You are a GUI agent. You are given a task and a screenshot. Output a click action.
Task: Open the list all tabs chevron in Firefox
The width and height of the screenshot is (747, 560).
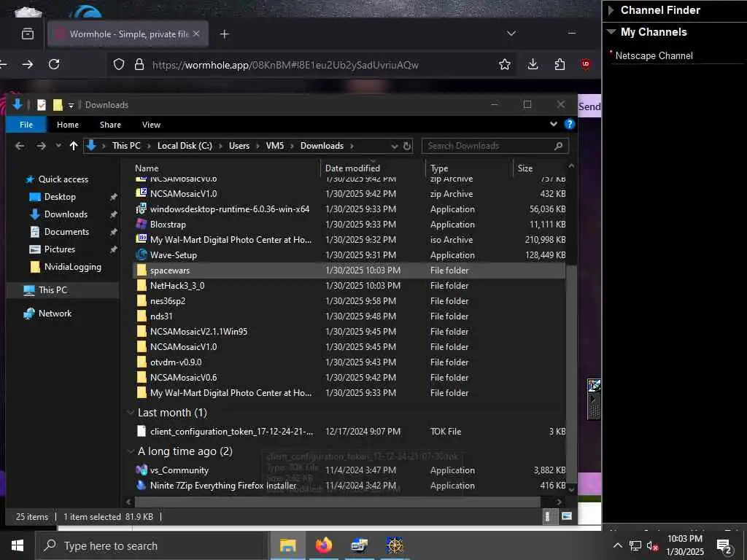pyautogui.click(x=511, y=34)
